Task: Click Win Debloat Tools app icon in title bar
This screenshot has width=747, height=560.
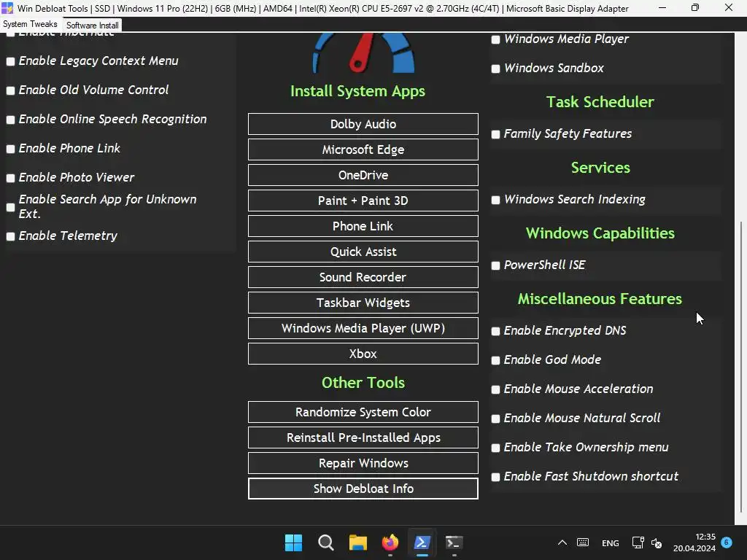Action: coord(7,8)
